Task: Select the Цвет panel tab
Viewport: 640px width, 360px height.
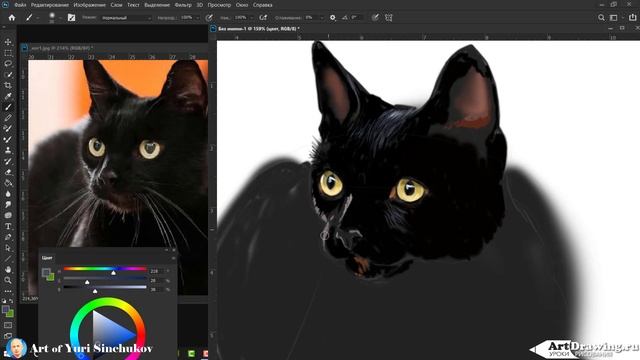Action: (47, 258)
